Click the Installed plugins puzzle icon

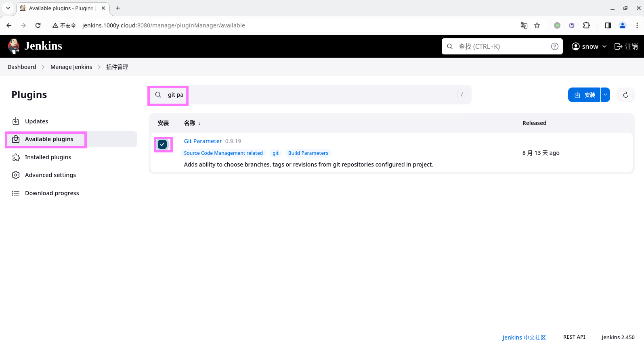tap(16, 157)
